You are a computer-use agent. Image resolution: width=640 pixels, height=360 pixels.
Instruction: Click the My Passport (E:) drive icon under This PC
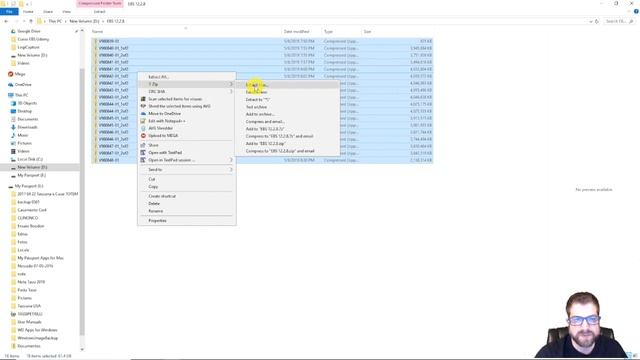coord(13,175)
